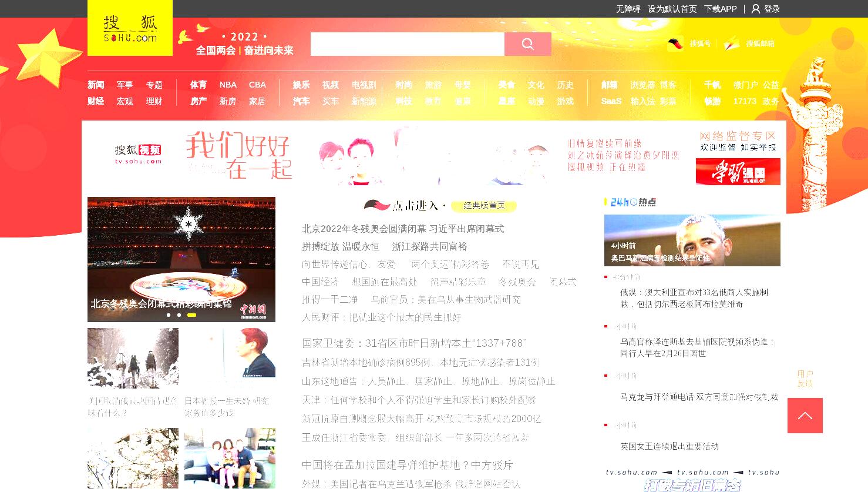Click the 经典版首页 button
The height and width of the screenshot is (492, 868).
click(x=484, y=205)
